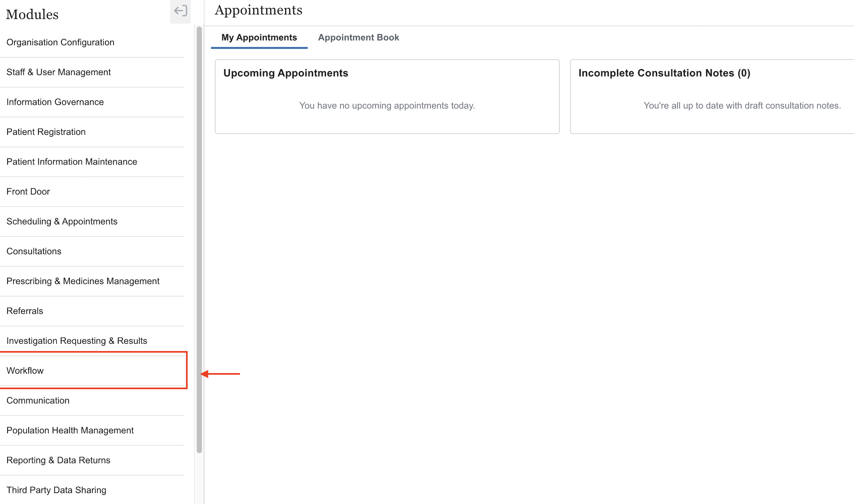This screenshot has width=854, height=504.
Task: Click the highlighted Workflow module
Action: click(x=25, y=371)
